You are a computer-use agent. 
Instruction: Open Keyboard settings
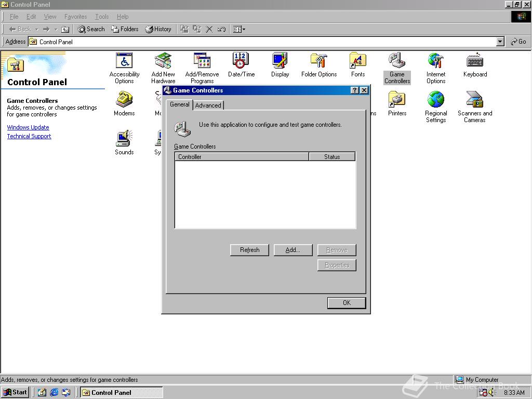coord(475,60)
